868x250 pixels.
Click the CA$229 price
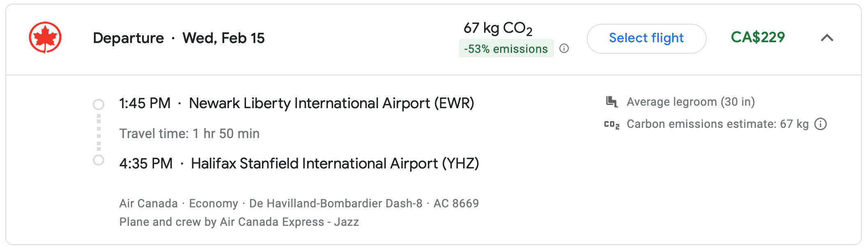coord(758,38)
